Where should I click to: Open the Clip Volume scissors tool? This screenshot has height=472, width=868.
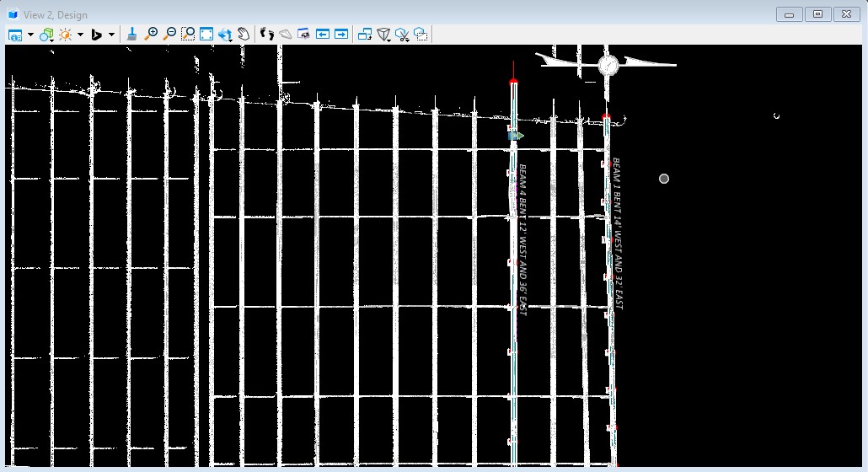point(402,35)
